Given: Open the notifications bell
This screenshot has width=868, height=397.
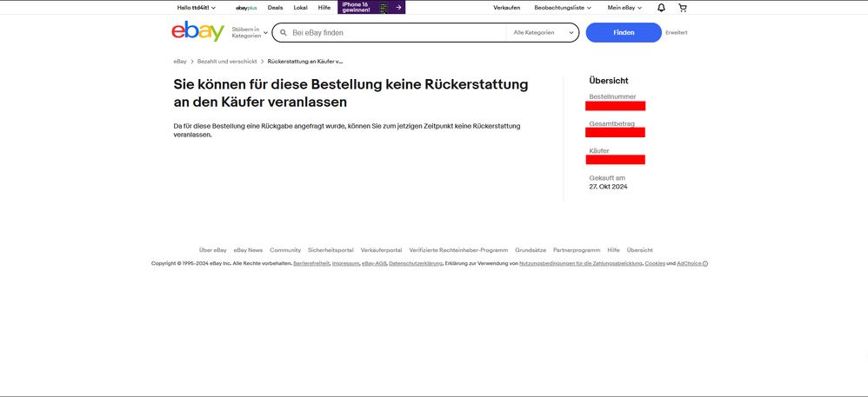Looking at the screenshot, I should 661,8.
